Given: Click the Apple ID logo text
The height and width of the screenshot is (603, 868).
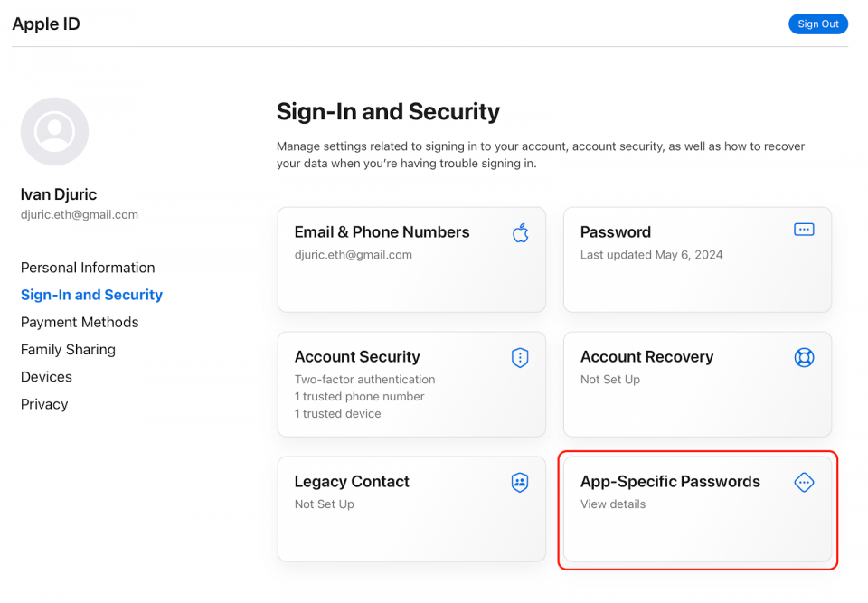Looking at the screenshot, I should coord(45,24).
